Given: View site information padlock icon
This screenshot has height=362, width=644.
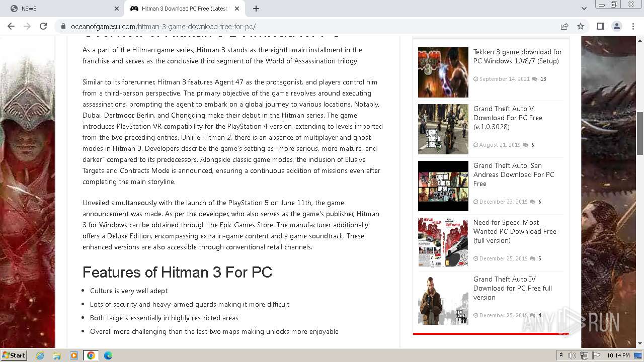Looking at the screenshot, I should [63, 27].
